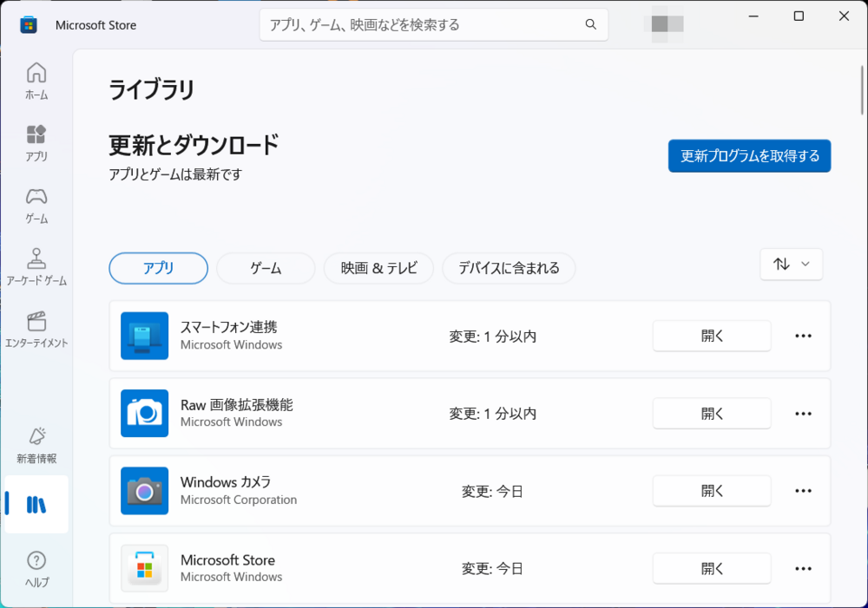Open Help (ヘルプ) from sidebar
The width and height of the screenshot is (868, 608).
click(x=36, y=569)
